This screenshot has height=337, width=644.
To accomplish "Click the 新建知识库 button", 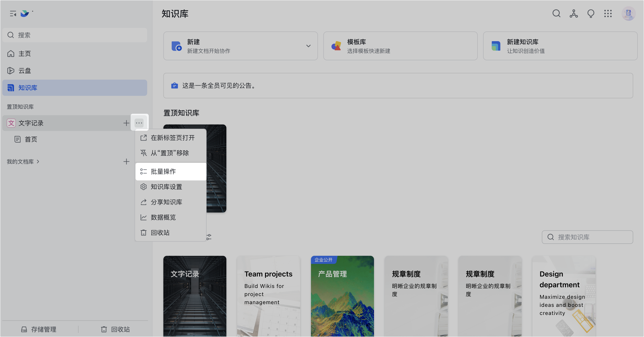I will click(560, 46).
